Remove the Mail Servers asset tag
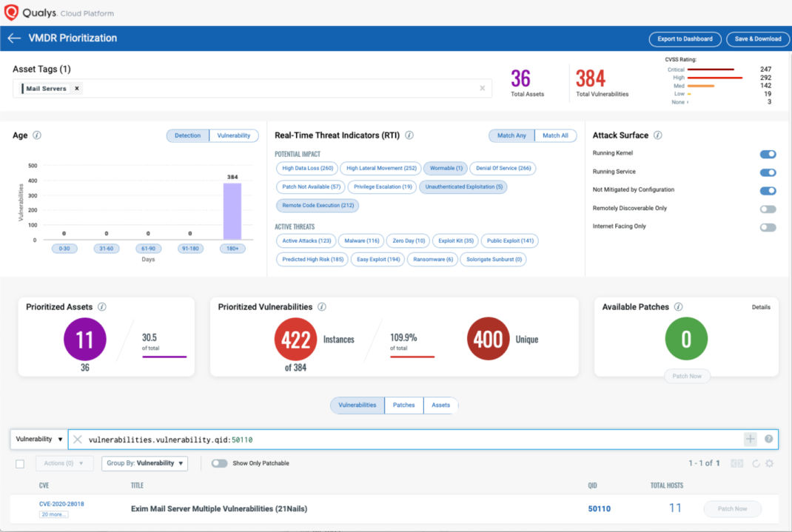Viewport: 792px width, 532px height. (77, 88)
